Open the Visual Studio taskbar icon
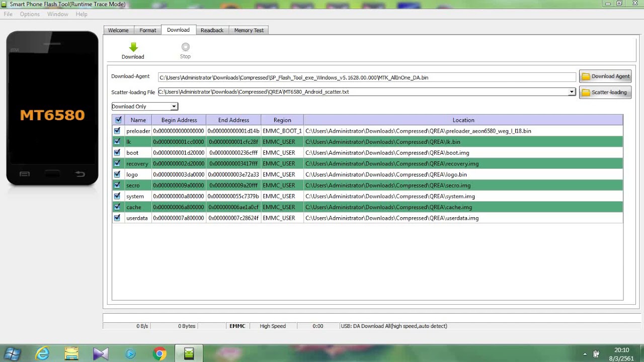 (101, 354)
